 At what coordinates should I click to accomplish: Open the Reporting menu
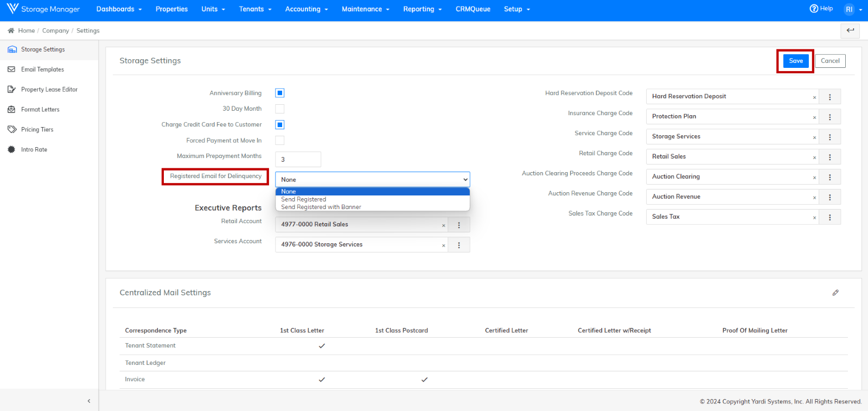423,9
